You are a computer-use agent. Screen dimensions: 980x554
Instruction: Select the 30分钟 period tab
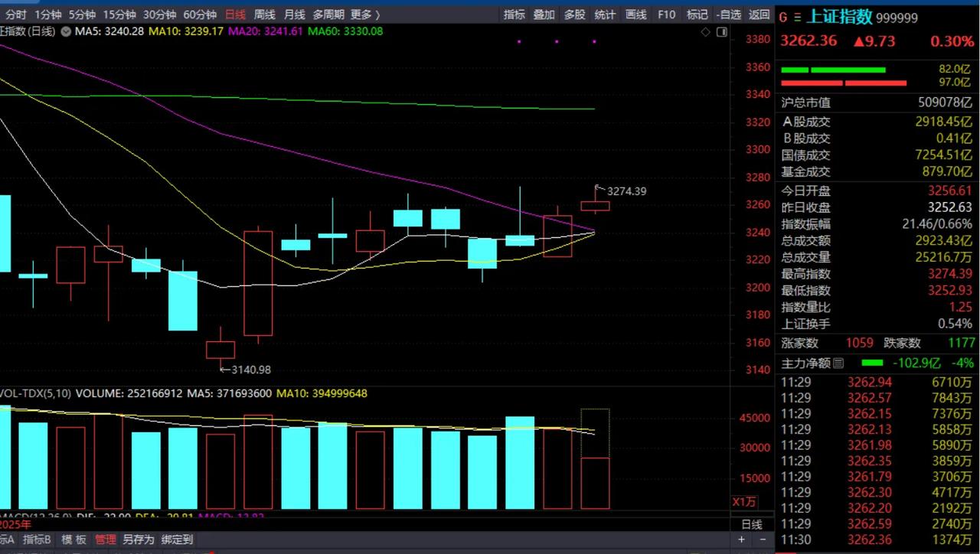pyautogui.click(x=159, y=15)
